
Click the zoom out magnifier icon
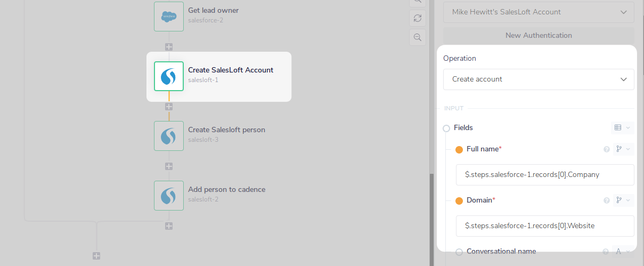tap(418, 37)
